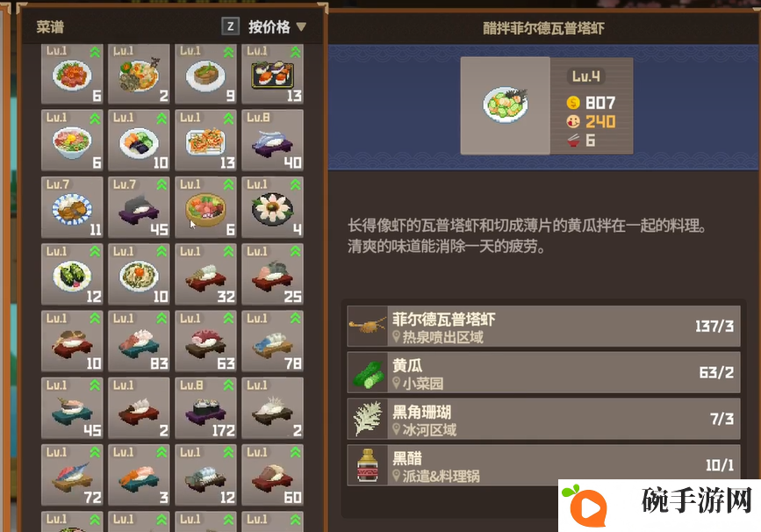Click the selected dish preview image
The image size is (761, 532).
(x=506, y=105)
